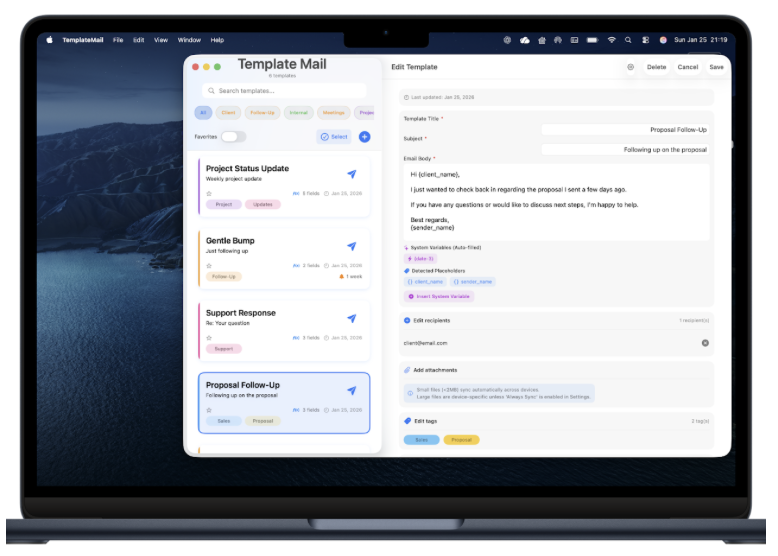Click into the Email Body text area

point(556,202)
